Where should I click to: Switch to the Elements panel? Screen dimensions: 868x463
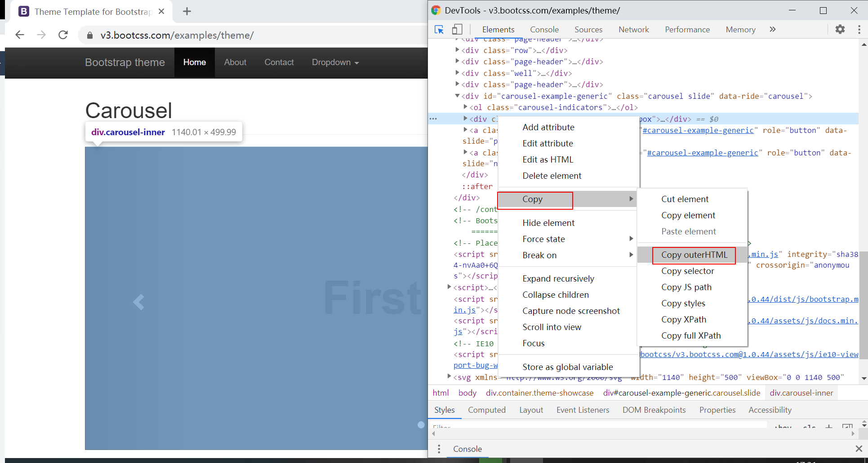(498, 30)
